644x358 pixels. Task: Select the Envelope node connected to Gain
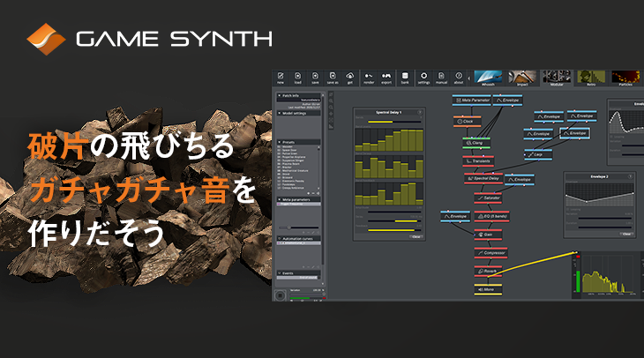tap(455, 216)
